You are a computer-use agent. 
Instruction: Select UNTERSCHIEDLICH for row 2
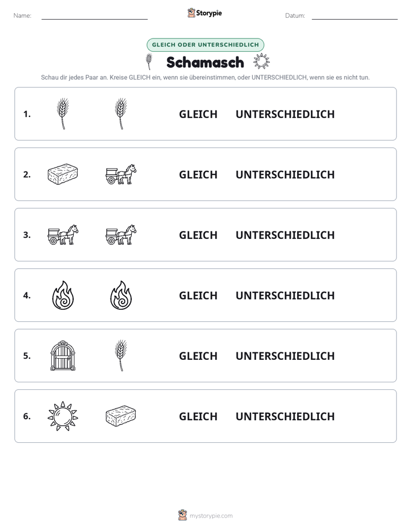(x=285, y=174)
